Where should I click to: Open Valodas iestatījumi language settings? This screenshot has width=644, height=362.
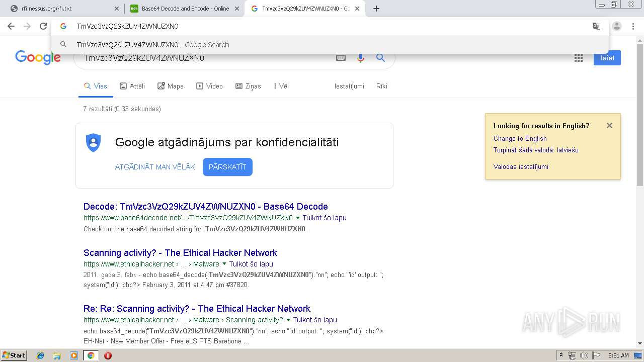(521, 166)
